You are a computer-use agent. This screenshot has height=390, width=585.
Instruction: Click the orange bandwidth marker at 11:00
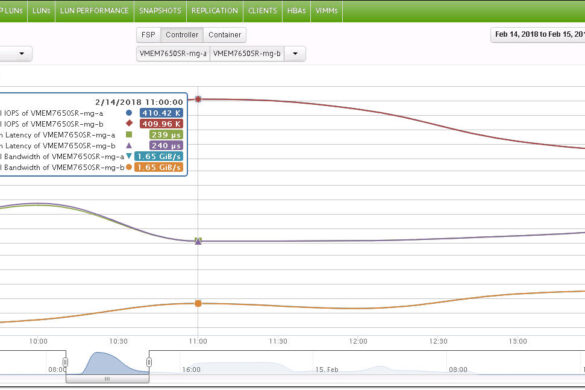tap(198, 303)
